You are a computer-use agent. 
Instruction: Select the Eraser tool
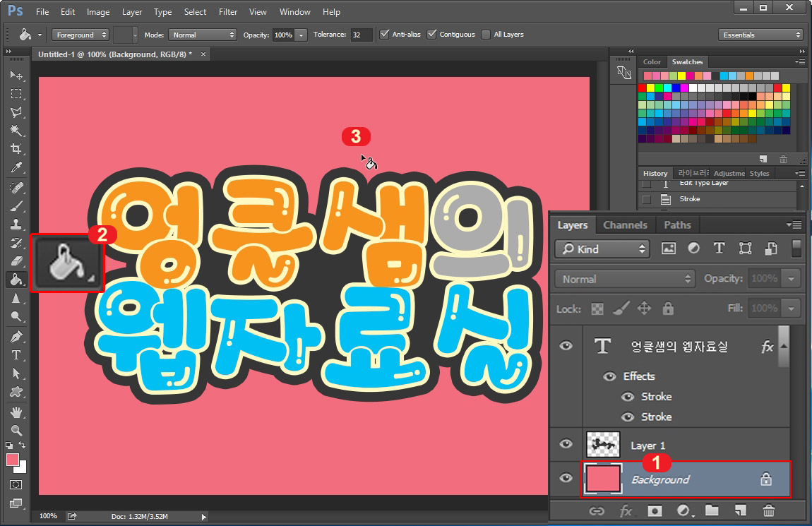point(16,261)
